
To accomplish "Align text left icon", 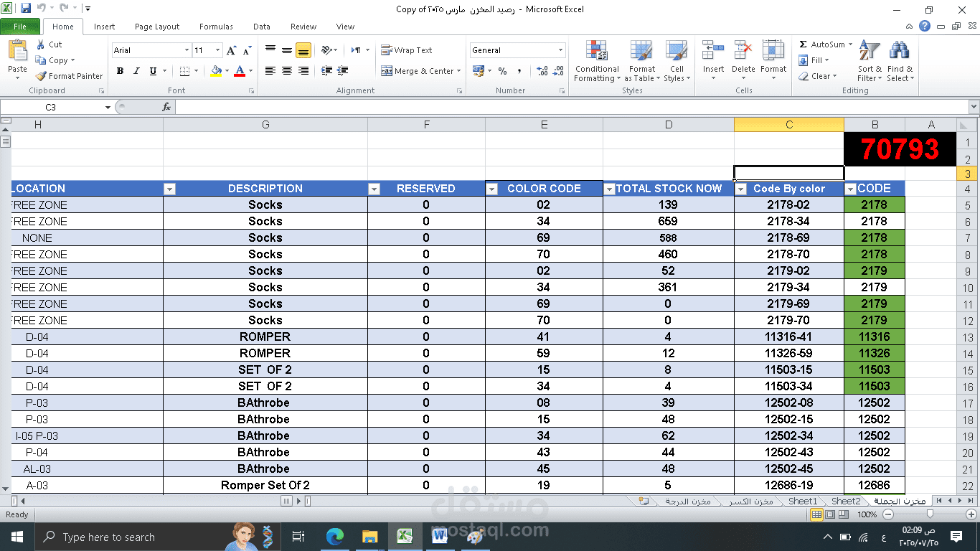I will [270, 71].
